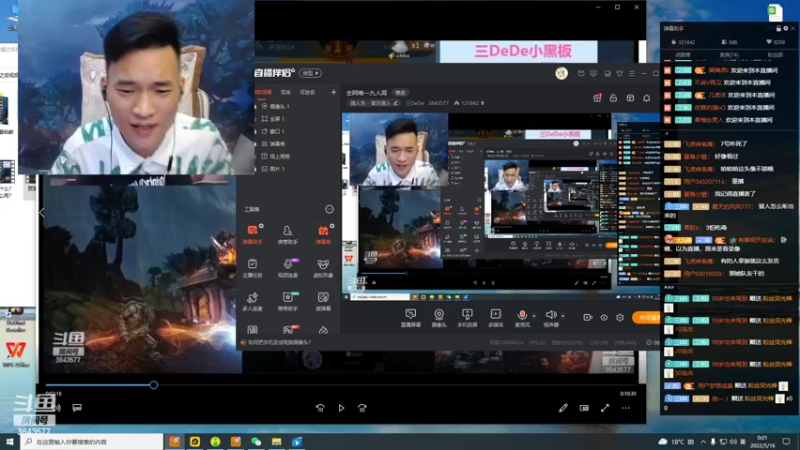Open the 工具箱 more-options circle button
Image resolution: width=800 pixels, height=450 pixels.
click(x=329, y=209)
